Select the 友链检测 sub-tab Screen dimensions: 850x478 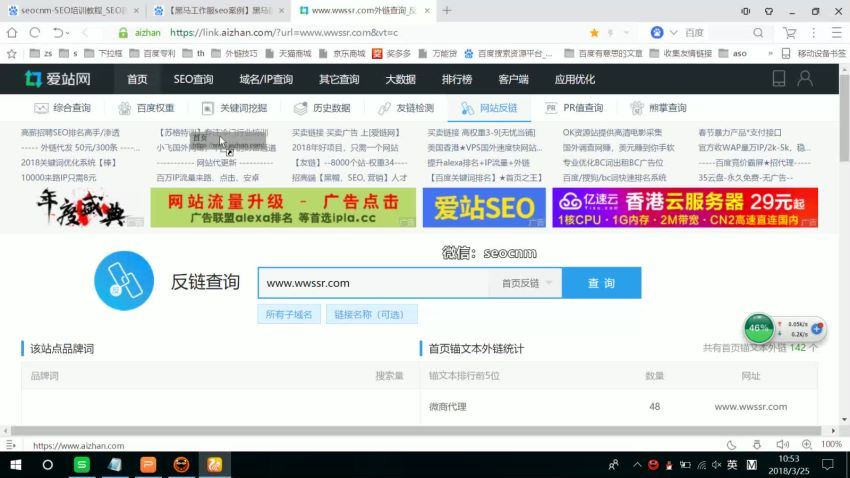[x=406, y=108]
